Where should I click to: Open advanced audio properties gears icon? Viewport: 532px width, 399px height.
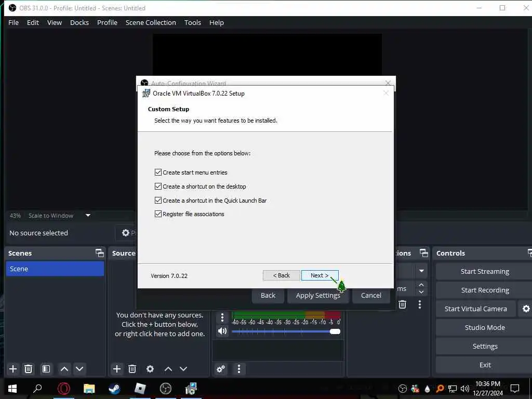pyautogui.click(x=221, y=369)
